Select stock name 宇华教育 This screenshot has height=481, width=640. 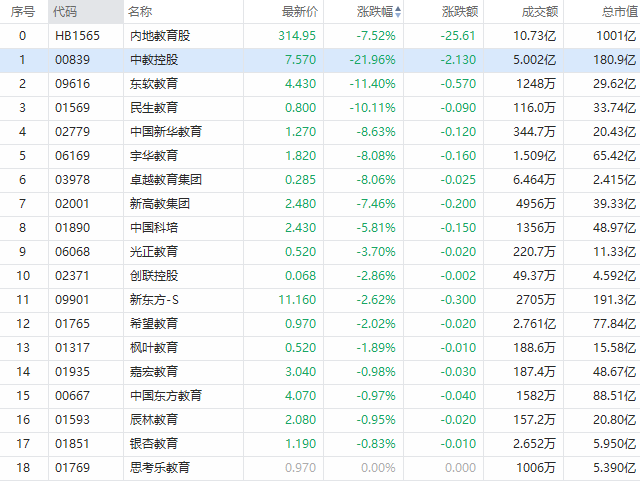pyautogui.click(x=154, y=156)
